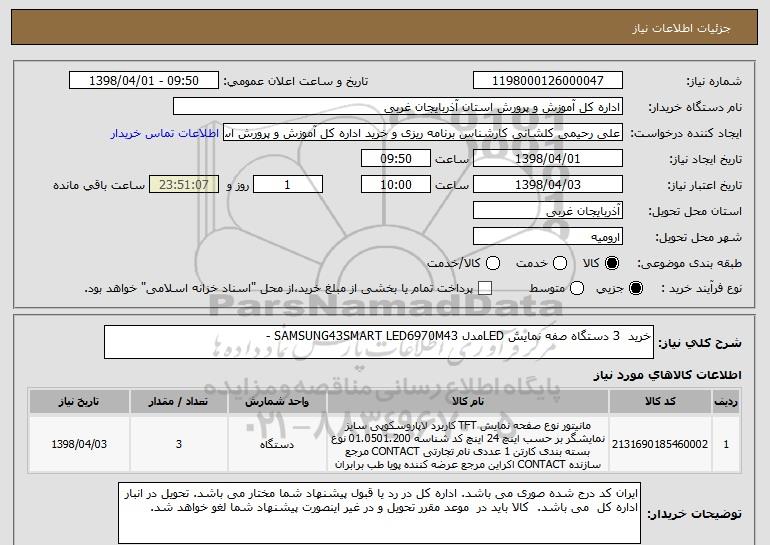770x545 pixels.
Task: Click the remaining days field showing 1
Action: pyautogui.click(x=288, y=185)
